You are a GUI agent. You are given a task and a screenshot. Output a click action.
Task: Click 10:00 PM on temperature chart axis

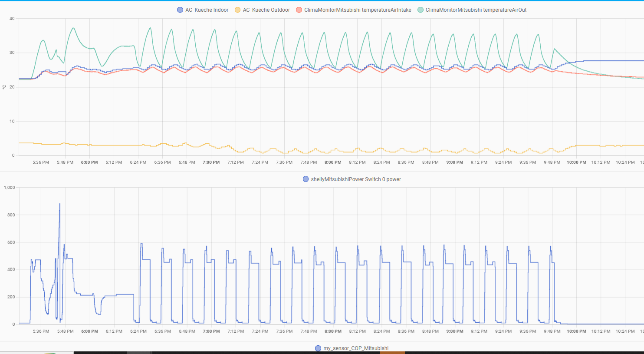point(576,162)
